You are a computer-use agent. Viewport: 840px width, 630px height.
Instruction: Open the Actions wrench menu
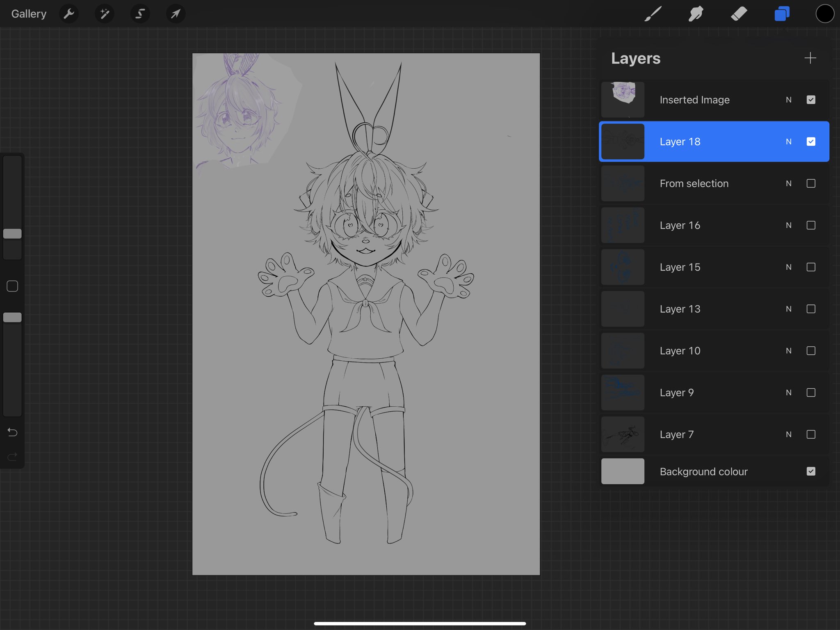coord(69,14)
